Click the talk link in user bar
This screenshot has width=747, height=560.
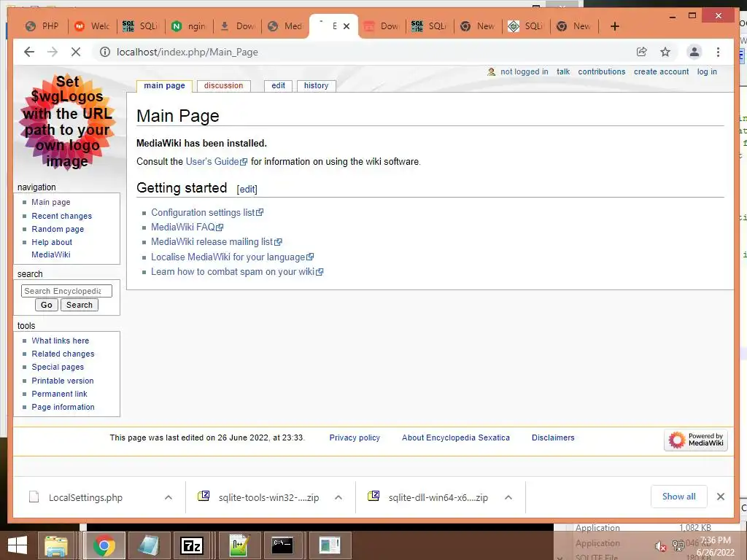tap(563, 72)
